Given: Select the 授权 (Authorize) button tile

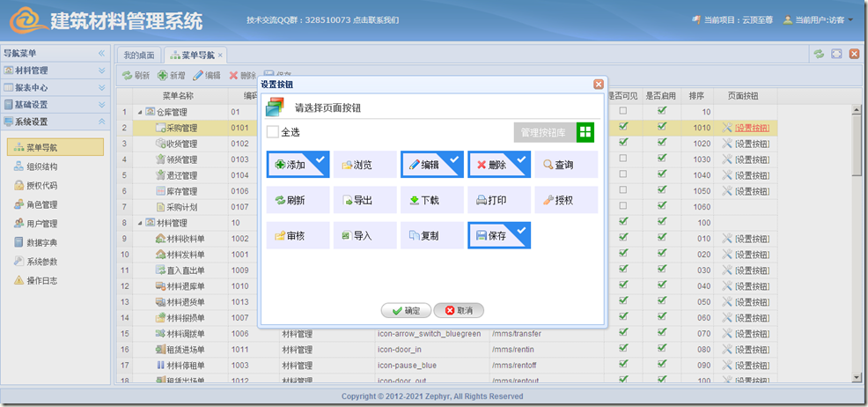Looking at the screenshot, I should [x=565, y=200].
